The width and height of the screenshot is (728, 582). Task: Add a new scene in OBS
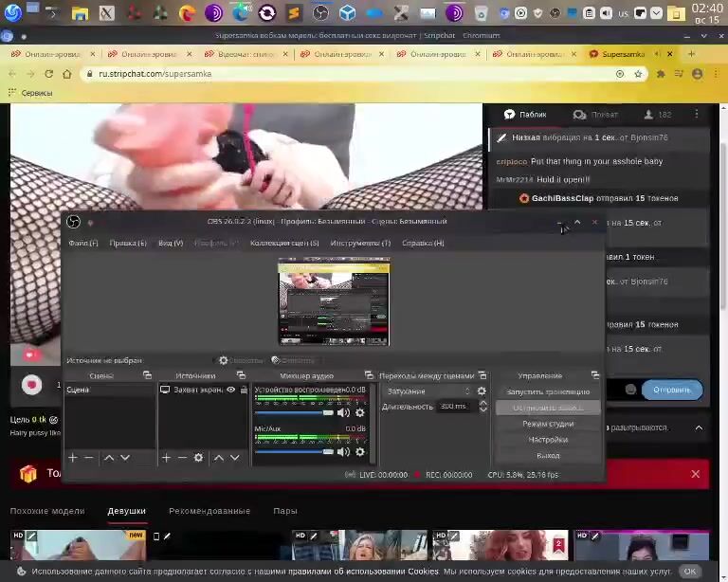[x=72, y=458]
